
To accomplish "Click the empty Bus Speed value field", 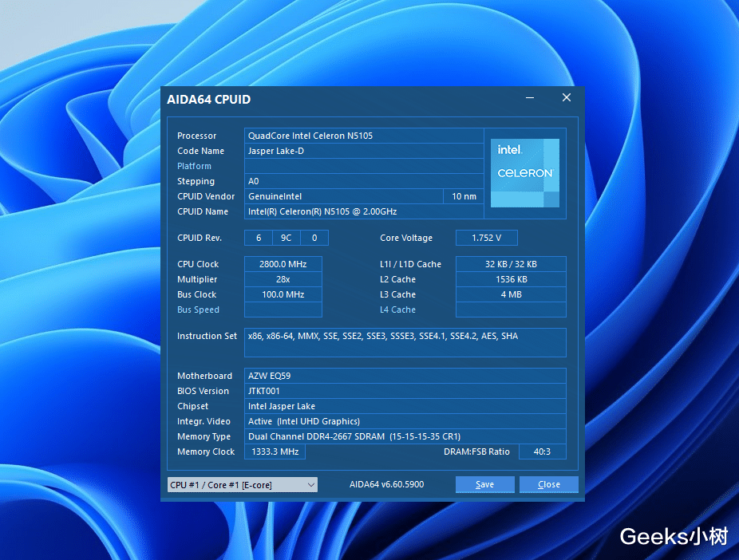I will coord(283,310).
